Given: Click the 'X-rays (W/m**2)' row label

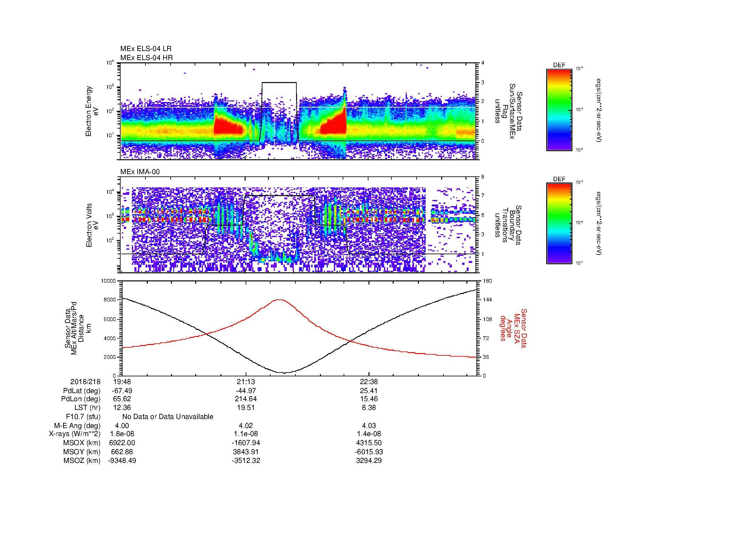Looking at the screenshot, I should click(x=75, y=434).
